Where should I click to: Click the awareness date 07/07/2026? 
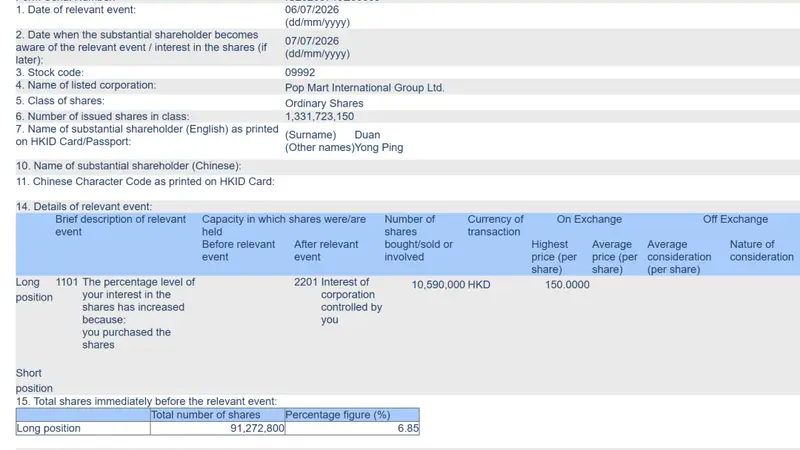tap(312, 41)
